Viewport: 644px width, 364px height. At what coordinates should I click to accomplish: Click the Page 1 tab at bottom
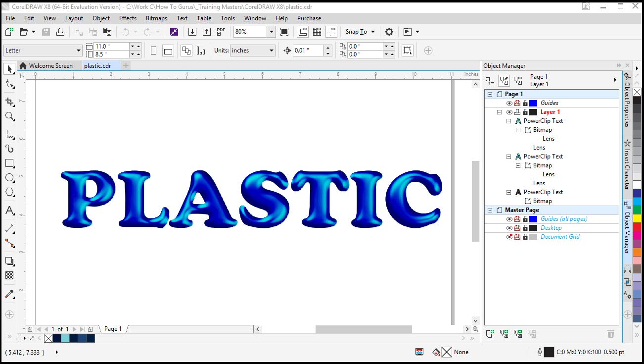113,329
